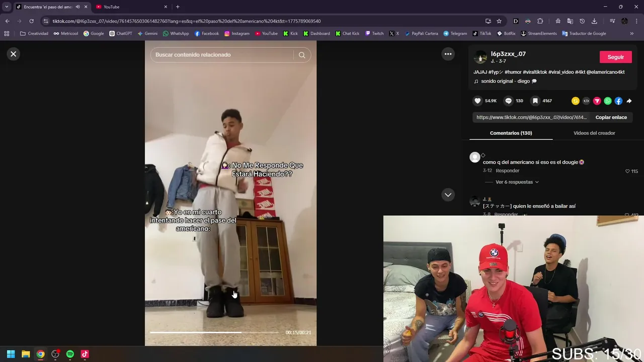Click the site info icon in the address bar
Screen dimensions: 644x362
click(x=46, y=21)
